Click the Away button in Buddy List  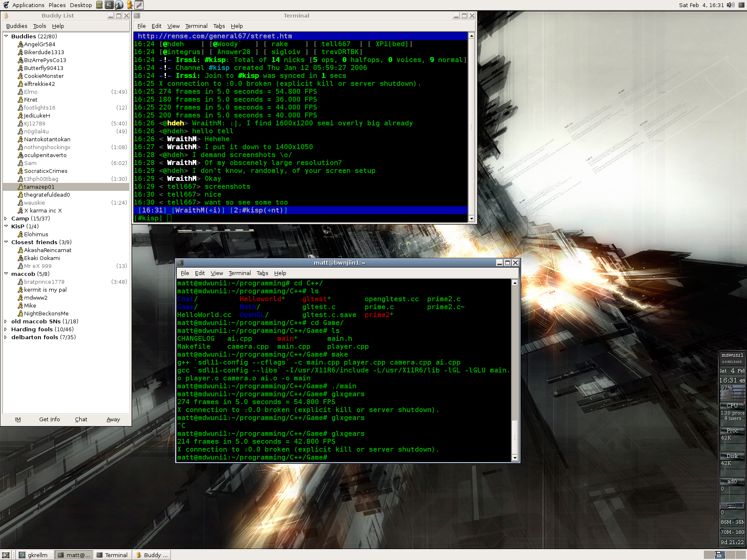click(113, 419)
